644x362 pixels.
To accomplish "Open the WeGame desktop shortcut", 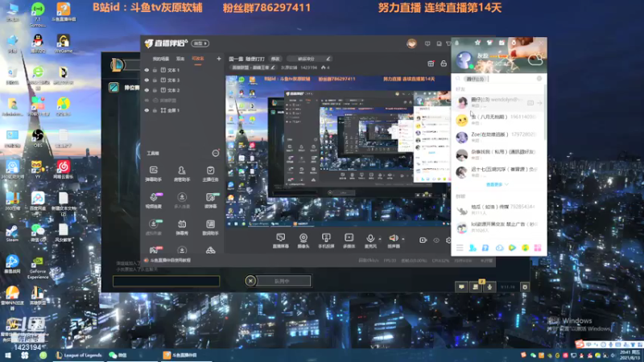I will coord(64,43).
